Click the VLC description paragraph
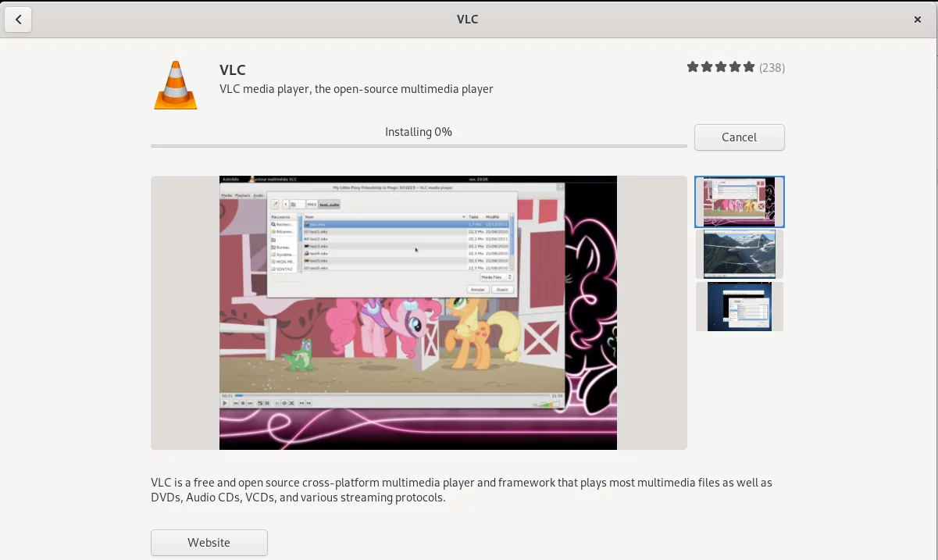The image size is (938, 560). 462,490
